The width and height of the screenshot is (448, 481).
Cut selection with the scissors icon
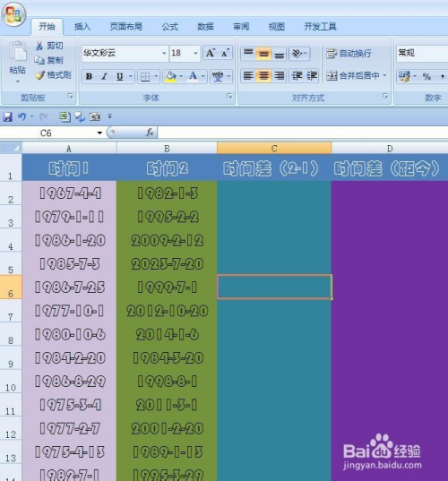(x=39, y=46)
